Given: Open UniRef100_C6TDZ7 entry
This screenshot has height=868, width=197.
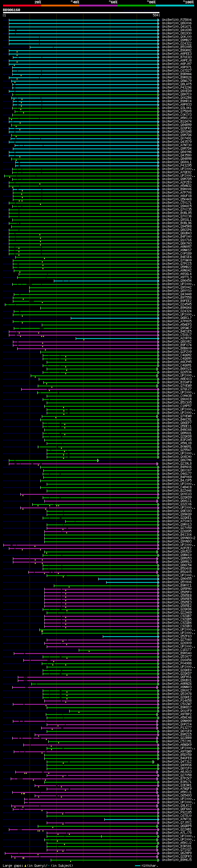Looking at the screenshot, I should (x=177, y=71).
